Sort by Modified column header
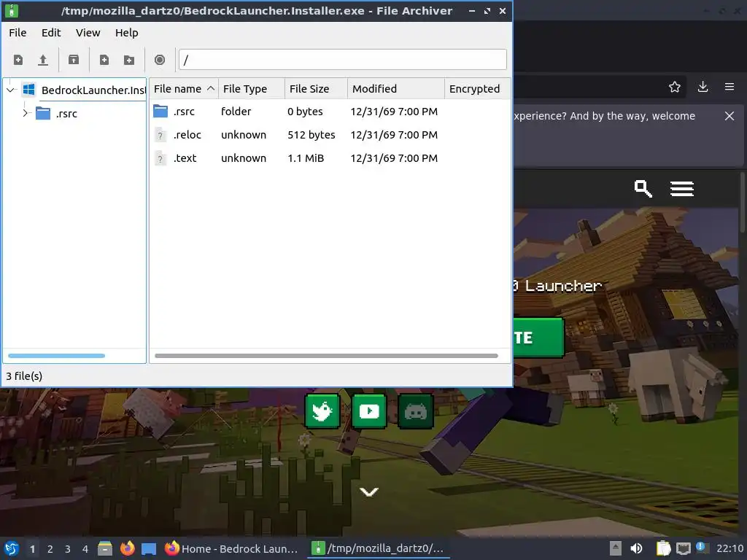 click(x=396, y=89)
